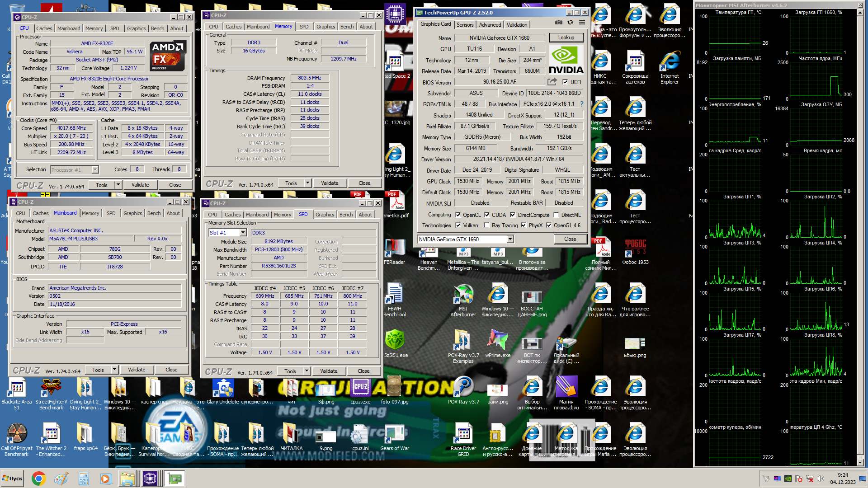
Task: Click the Bus Interface question mark icon
Action: click(x=582, y=104)
